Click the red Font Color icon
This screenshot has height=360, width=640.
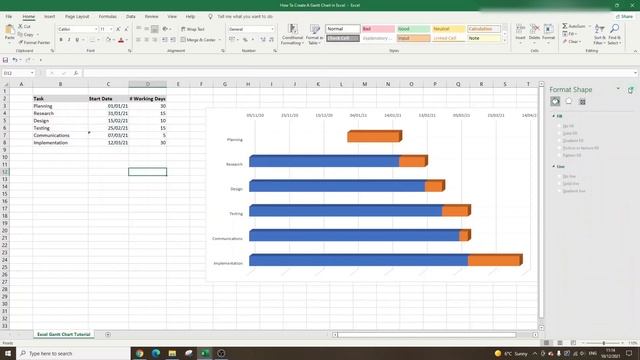(x=121, y=40)
